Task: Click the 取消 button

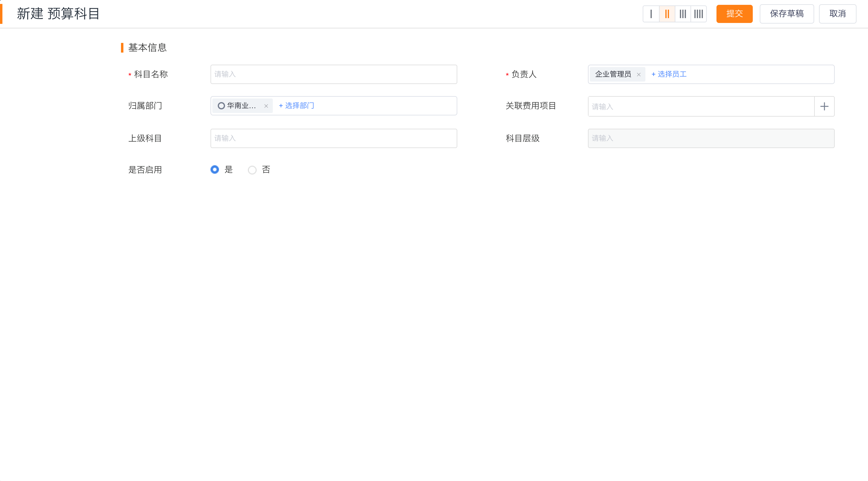Action: click(x=837, y=14)
